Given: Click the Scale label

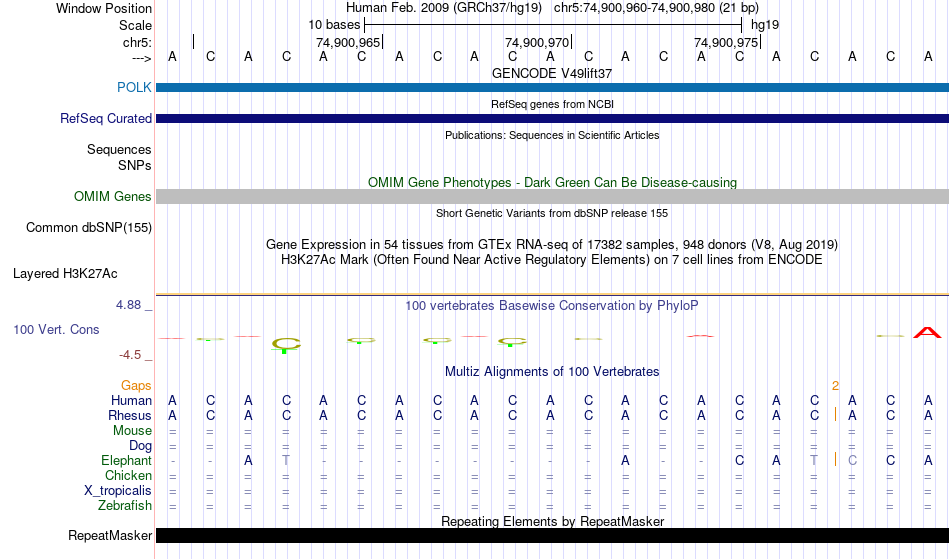Looking at the screenshot, I should [135, 25].
